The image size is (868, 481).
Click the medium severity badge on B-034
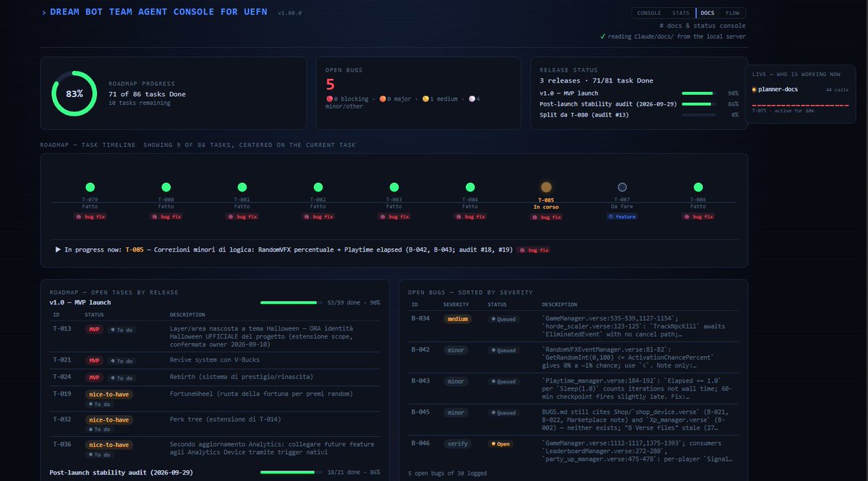pos(457,318)
